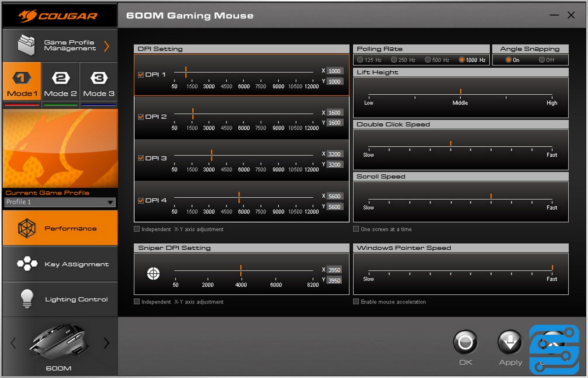The width and height of the screenshot is (588, 378).
Task: Click the Sniper DPI crosshair icon
Action: pyautogui.click(x=153, y=274)
